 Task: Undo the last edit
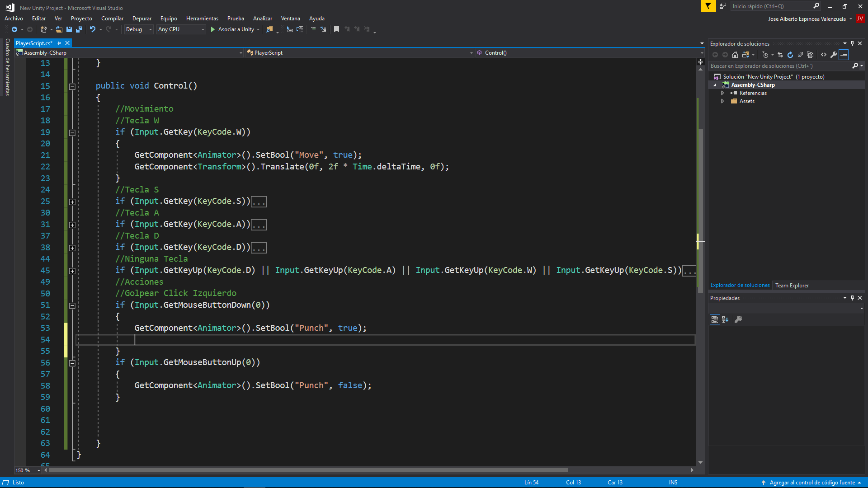[93, 29]
